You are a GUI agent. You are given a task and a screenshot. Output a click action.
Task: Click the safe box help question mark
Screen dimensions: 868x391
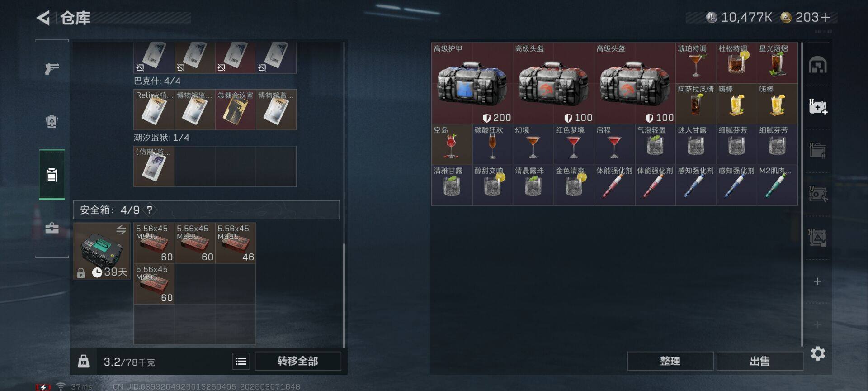[150, 210]
